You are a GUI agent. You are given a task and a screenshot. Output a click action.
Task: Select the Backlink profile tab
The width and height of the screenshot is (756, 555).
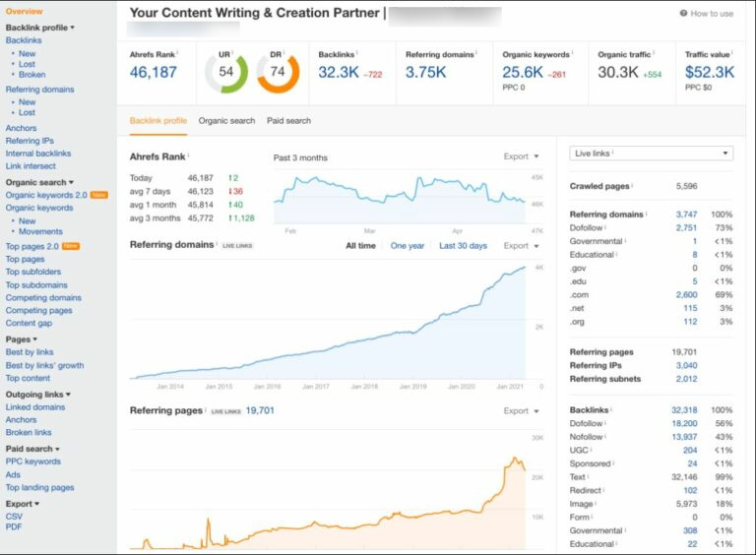pos(158,121)
